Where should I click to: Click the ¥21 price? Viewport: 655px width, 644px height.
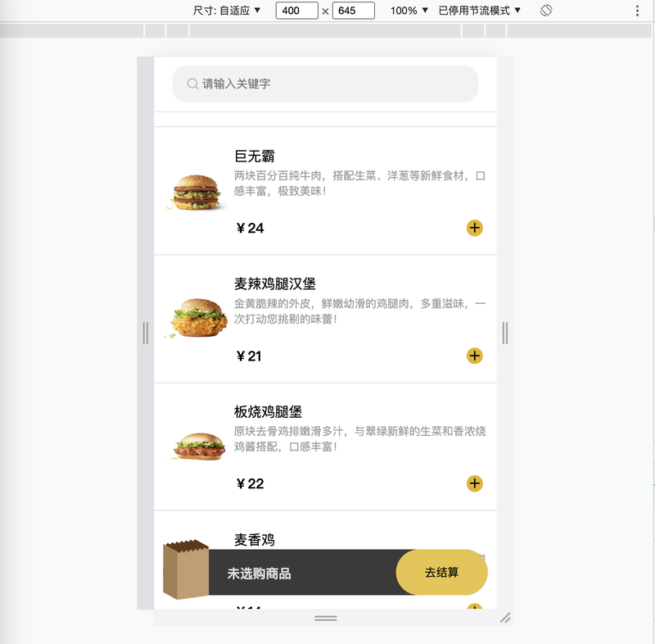coord(249,356)
